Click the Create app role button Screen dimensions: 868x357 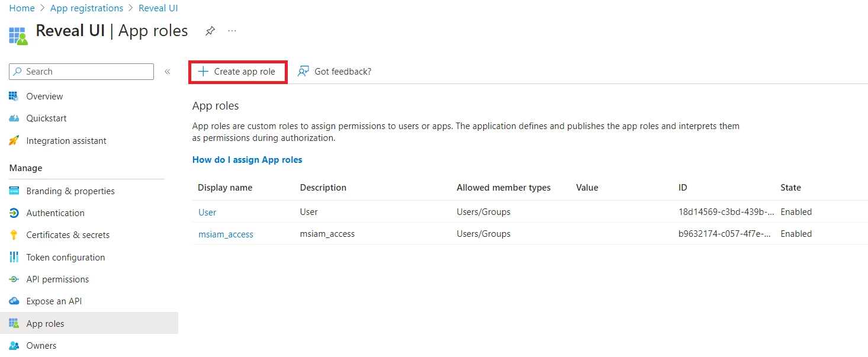click(237, 72)
